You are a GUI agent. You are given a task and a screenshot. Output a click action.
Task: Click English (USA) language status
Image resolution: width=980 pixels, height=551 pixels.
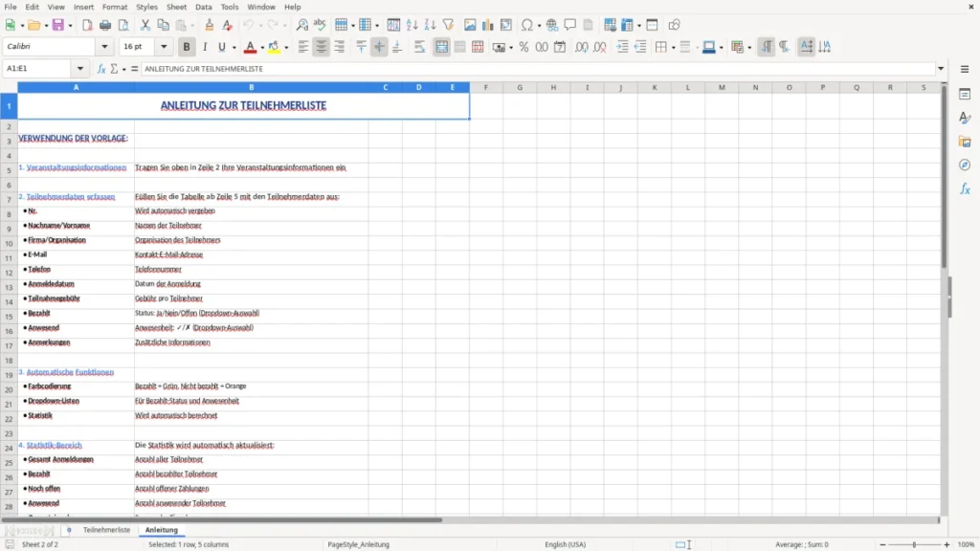click(565, 544)
